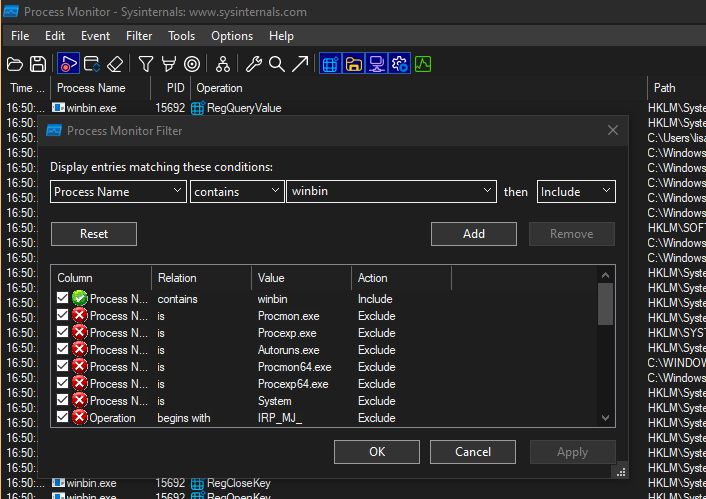Click the Open file toolbar icon
This screenshot has width=706, height=499.
(15, 64)
